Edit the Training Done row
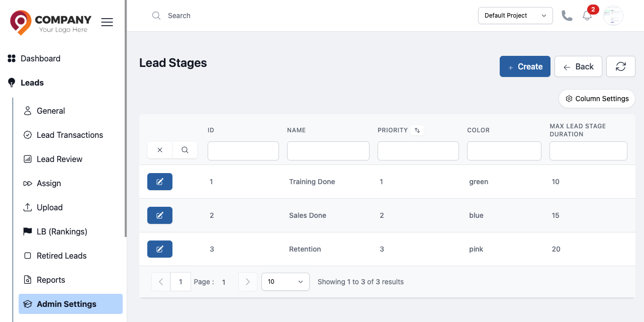 tap(160, 182)
